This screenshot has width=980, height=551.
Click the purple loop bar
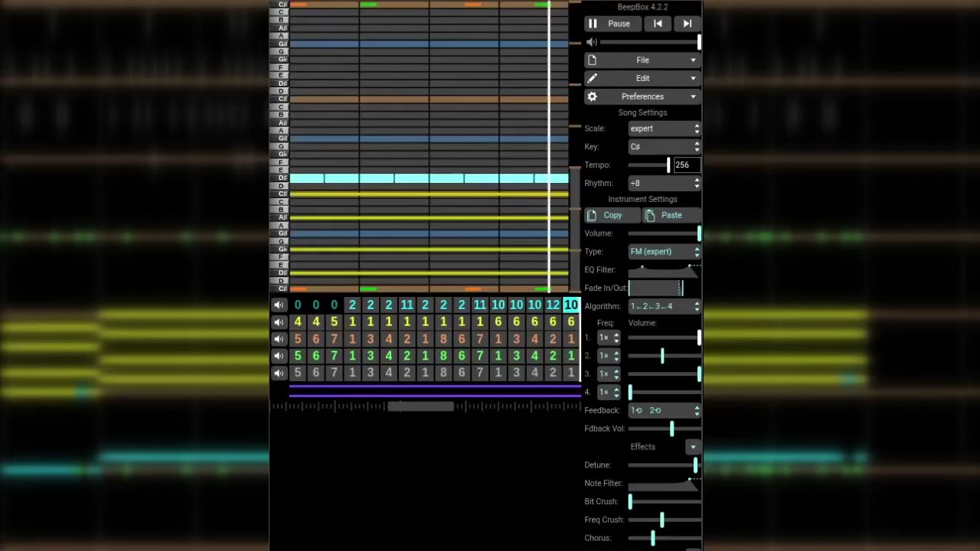(x=435, y=390)
